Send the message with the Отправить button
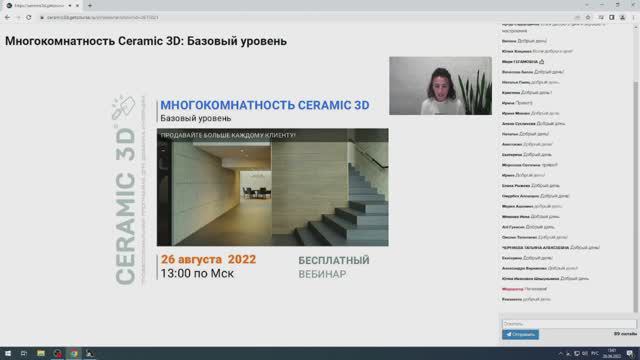 [x=520, y=334]
